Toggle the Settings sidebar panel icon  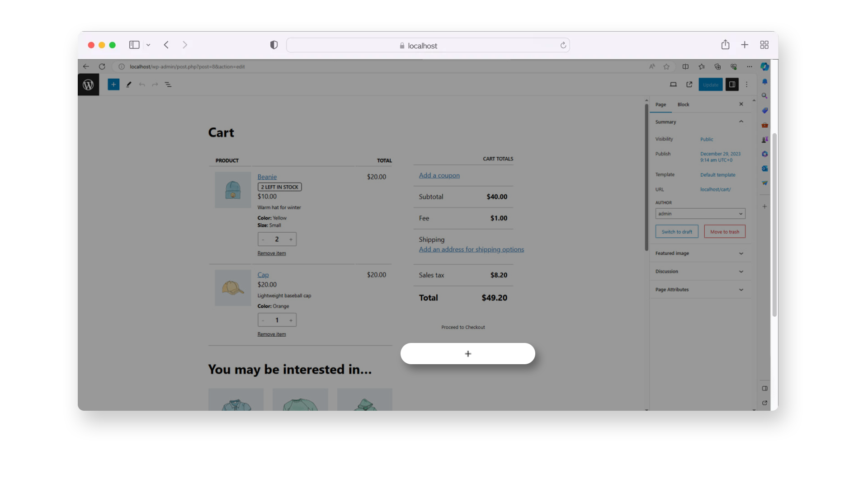tap(732, 84)
